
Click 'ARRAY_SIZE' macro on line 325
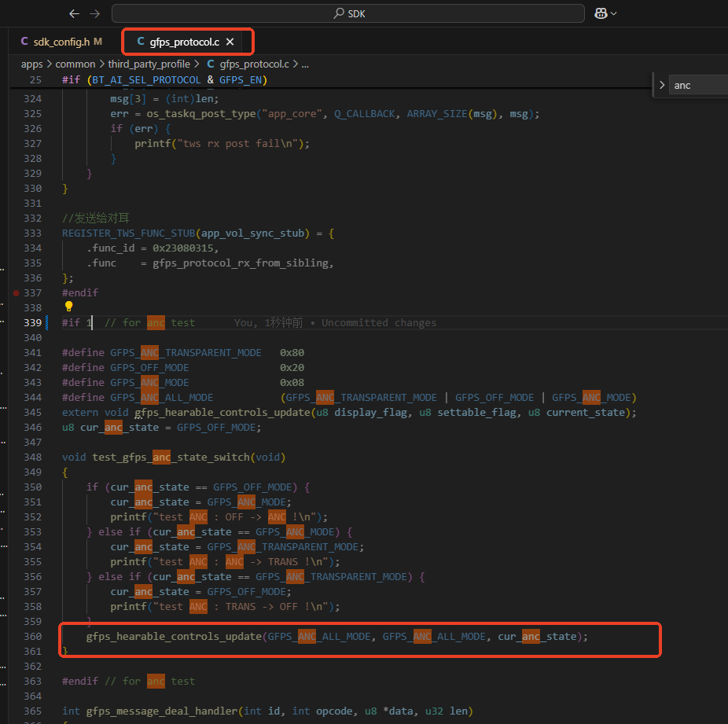[x=437, y=114]
